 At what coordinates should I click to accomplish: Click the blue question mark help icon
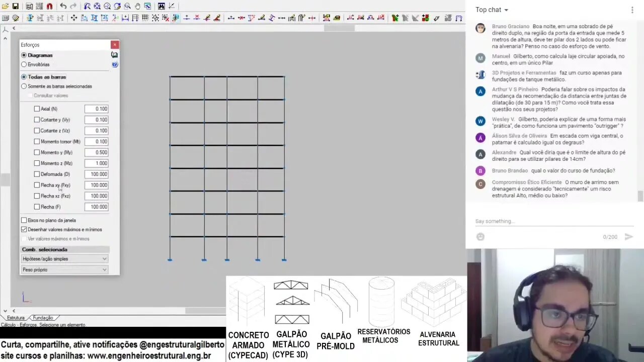pyautogui.click(x=115, y=64)
